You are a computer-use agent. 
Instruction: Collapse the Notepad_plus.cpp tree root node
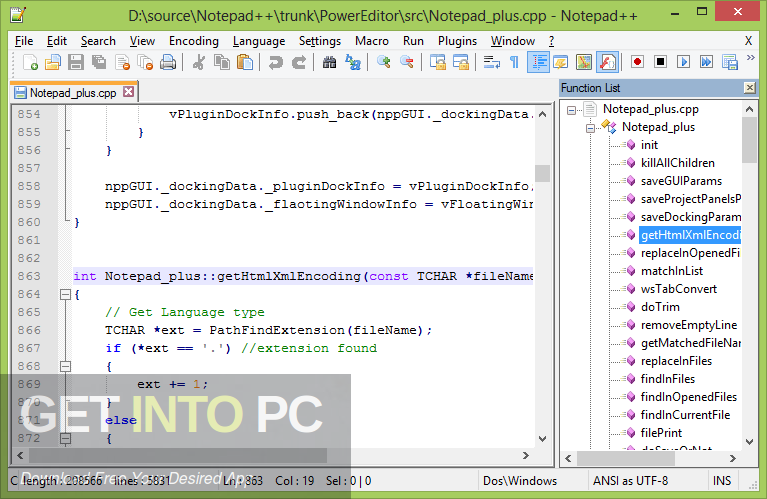click(x=571, y=110)
